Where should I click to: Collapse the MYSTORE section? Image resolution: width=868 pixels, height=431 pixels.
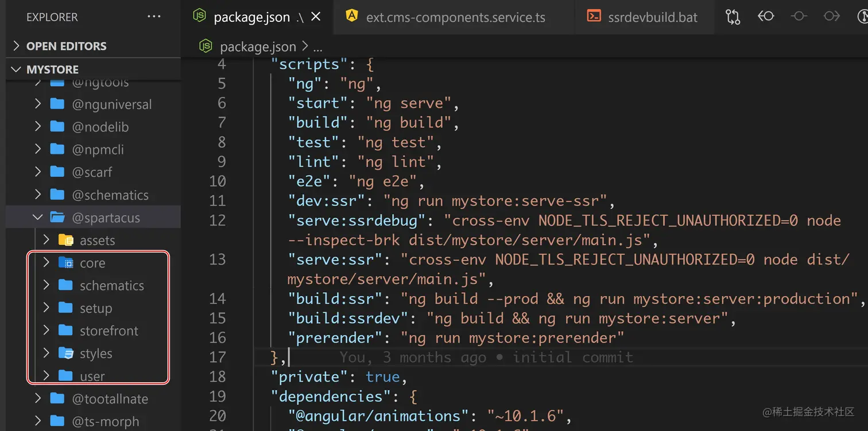[16, 69]
